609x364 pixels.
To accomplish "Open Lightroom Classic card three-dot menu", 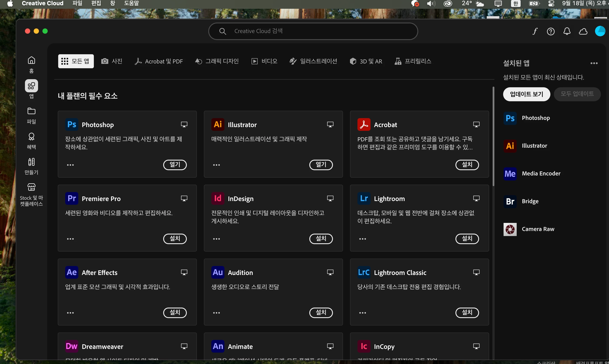I will point(362,313).
